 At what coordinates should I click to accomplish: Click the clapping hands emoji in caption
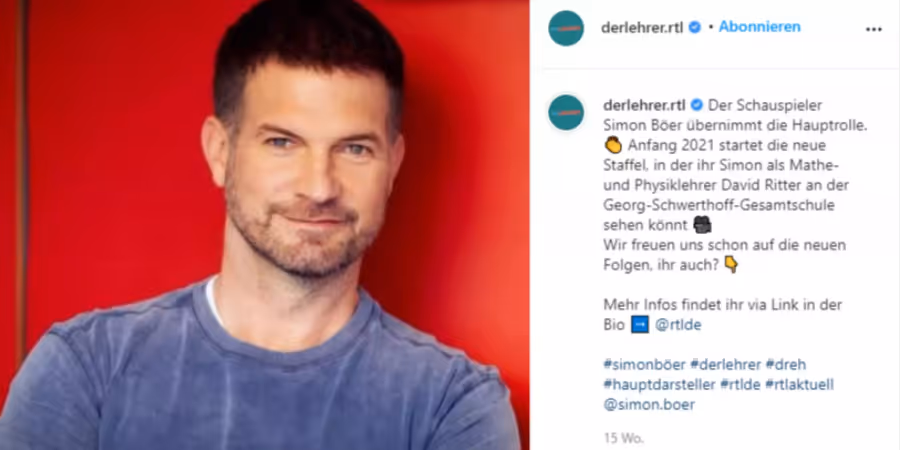pos(613,146)
